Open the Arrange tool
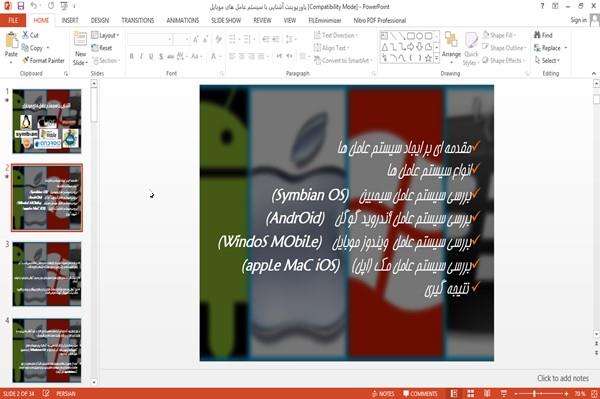600x399 pixels. point(451,45)
